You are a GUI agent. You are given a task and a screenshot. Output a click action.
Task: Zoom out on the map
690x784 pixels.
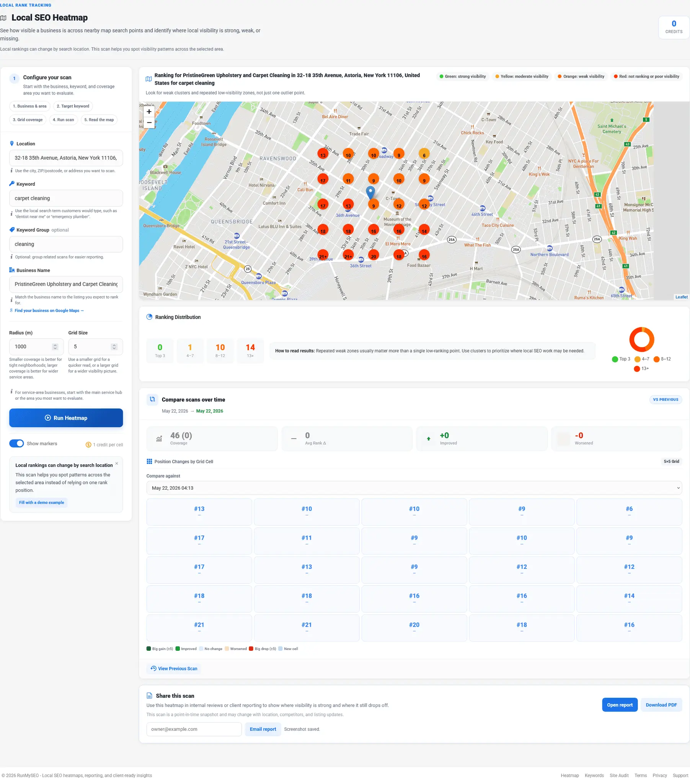click(x=149, y=123)
